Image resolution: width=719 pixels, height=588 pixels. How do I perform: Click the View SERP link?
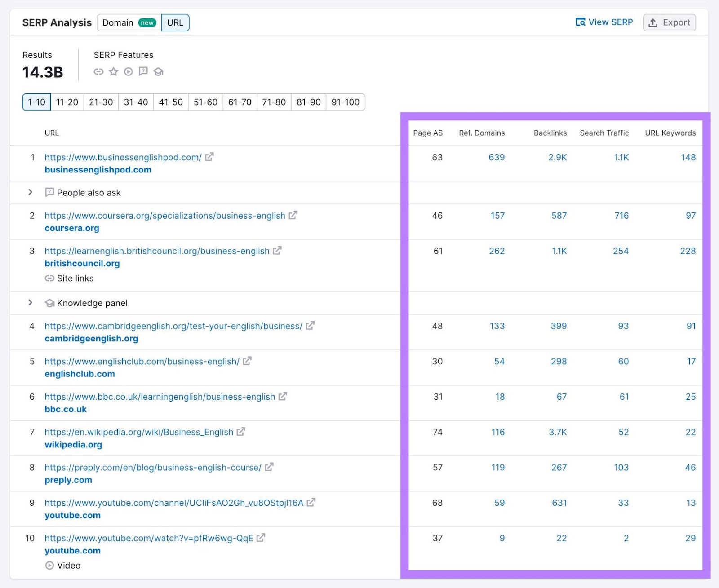point(604,22)
